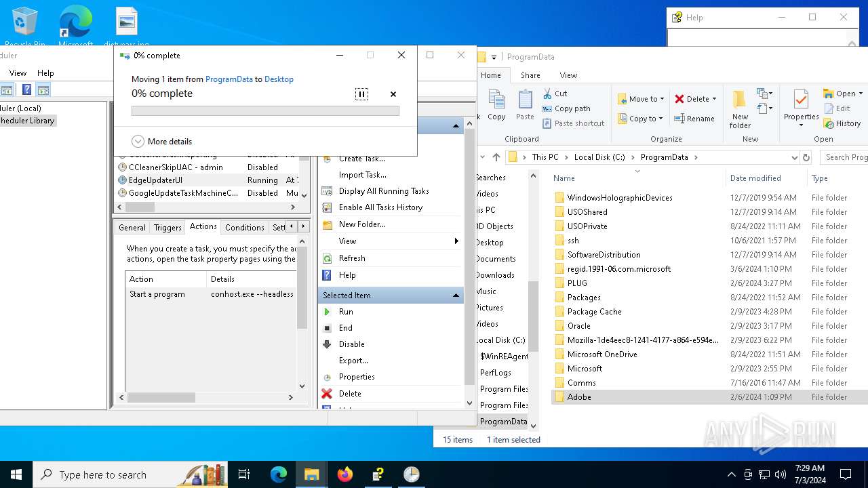Select the Adobe folder
This screenshot has width=868, height=488.
coord(709,397)
